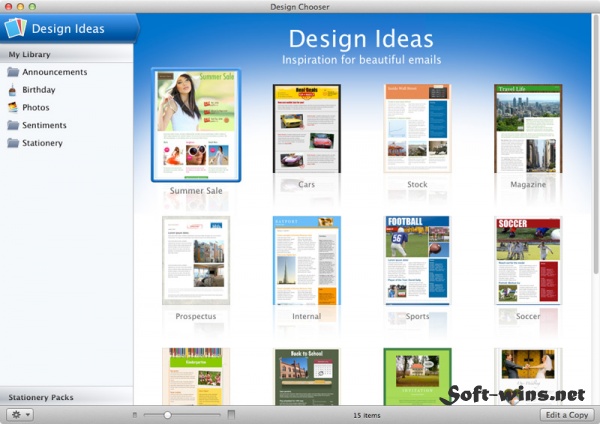Select the Stock design thumbnail

point(417,129)
